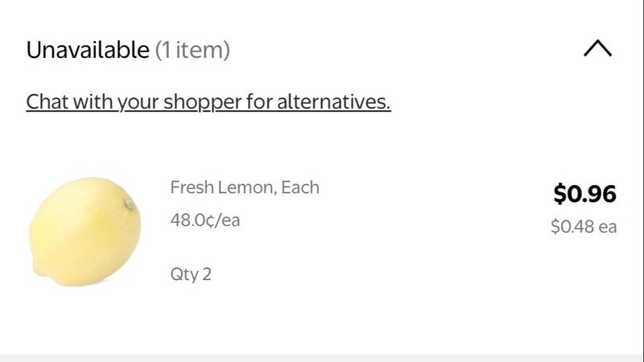Click the gray item count beside Unavailable
The width and height of the screenshot is (644, 362).
tap(192, 50)
